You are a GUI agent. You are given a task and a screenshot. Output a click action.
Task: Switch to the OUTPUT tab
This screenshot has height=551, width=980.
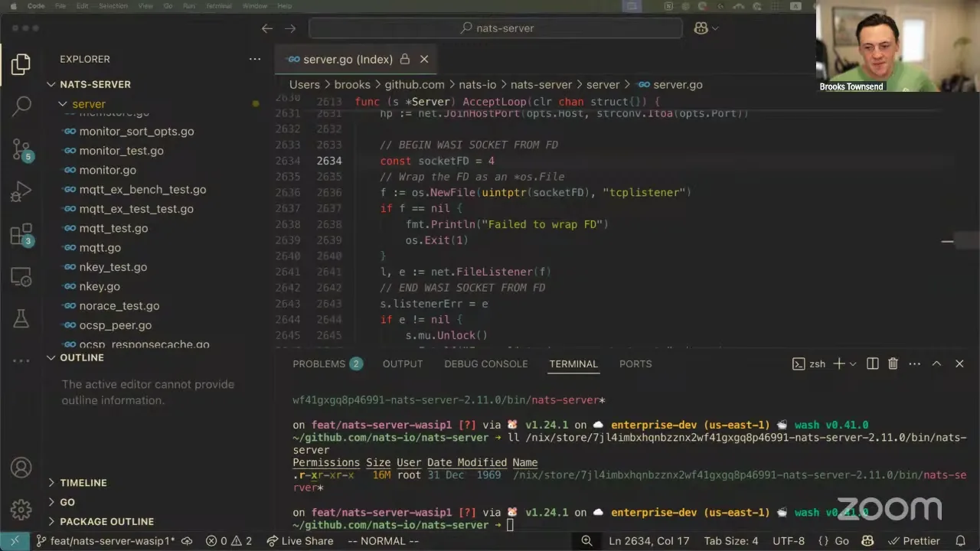[x=403, y=364]
